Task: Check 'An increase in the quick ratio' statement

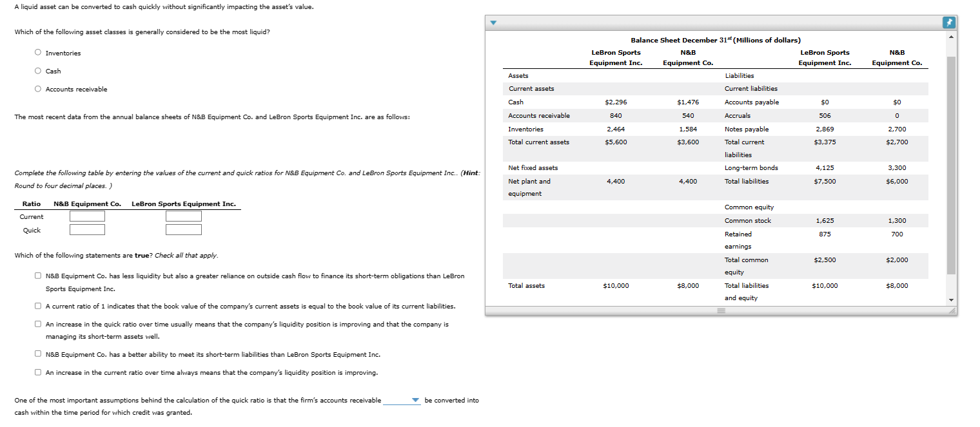Action: coord(39,324)
